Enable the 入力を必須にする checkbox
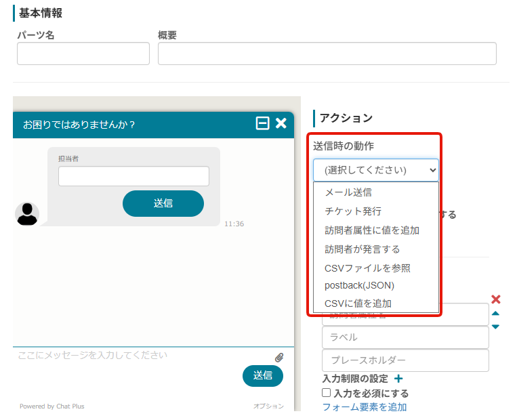 coord(327,393)
